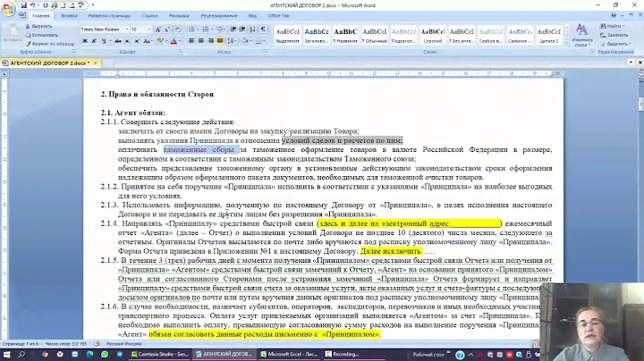
Task: Open the font size dropdown
Action: click(x=149, y=29)
